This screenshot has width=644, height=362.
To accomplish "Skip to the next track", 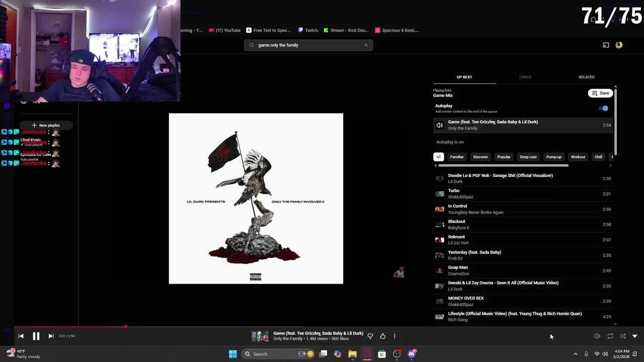I will pos(51,336).
